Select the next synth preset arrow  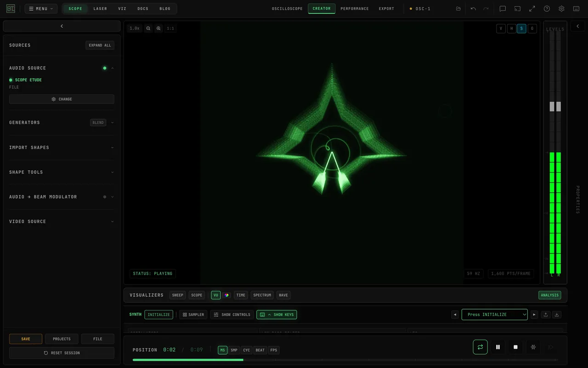534,315
